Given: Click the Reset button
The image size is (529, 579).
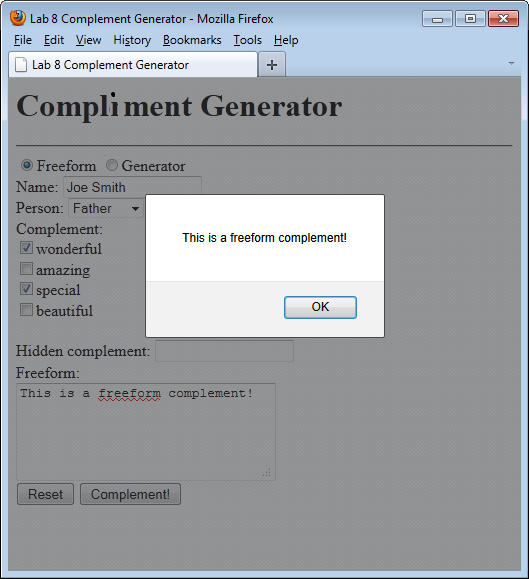Looking at the screenshot, I should [45, 494].
